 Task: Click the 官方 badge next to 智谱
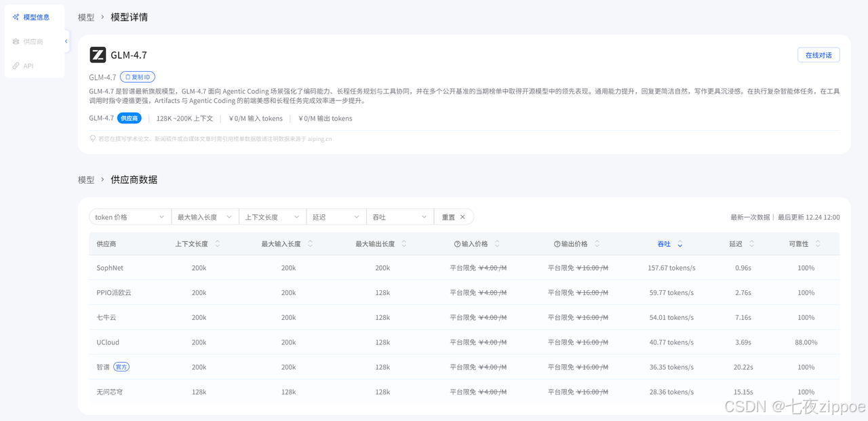(121, 367)
